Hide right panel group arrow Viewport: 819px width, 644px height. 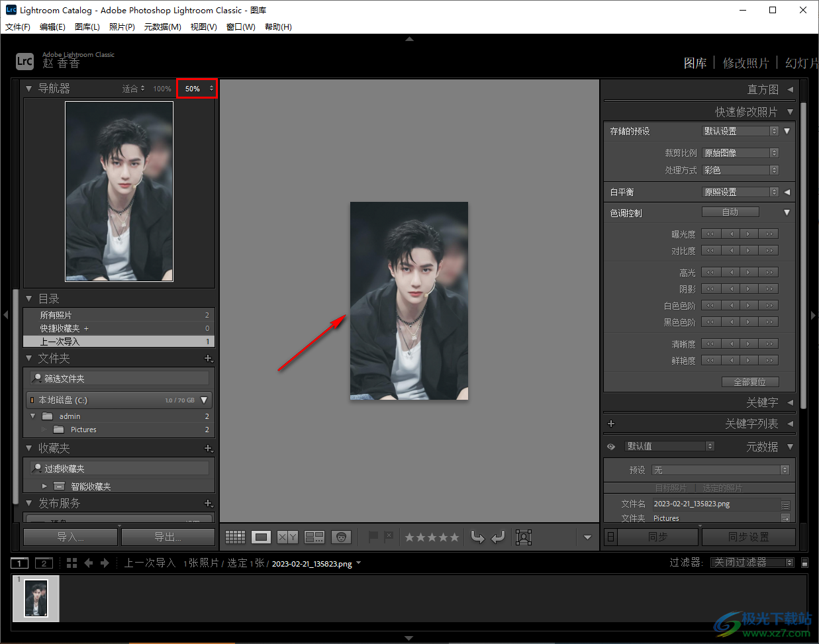(x=814, y=315)
